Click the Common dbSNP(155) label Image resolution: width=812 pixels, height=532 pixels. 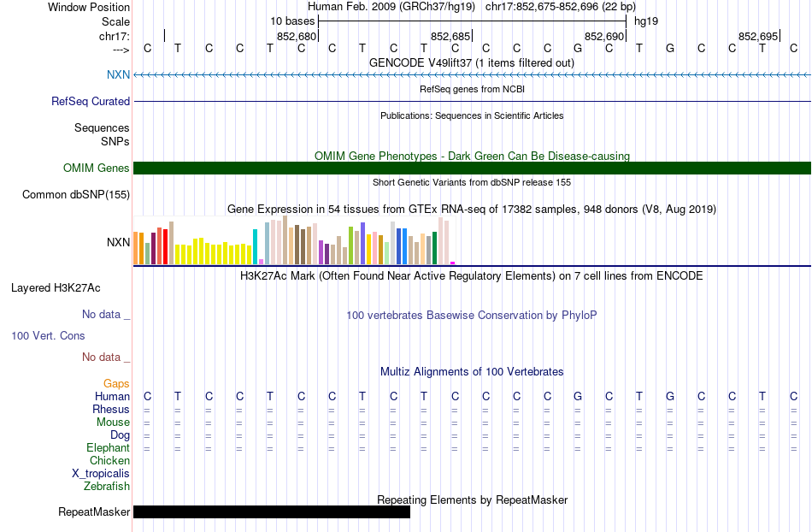coord(75,195)
